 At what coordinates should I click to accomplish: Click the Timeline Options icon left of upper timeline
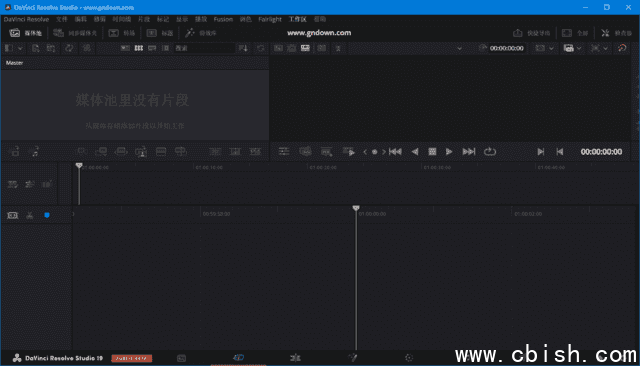click(12, 184)
